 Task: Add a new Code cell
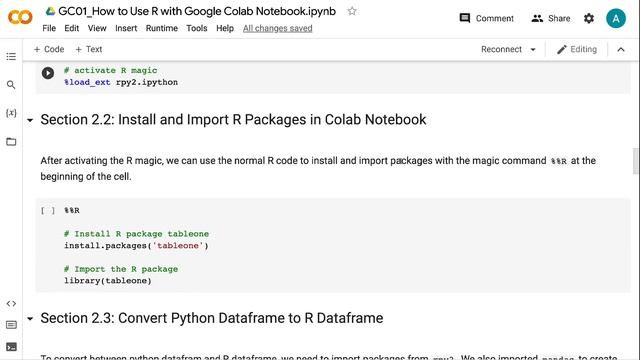(49, 49)
